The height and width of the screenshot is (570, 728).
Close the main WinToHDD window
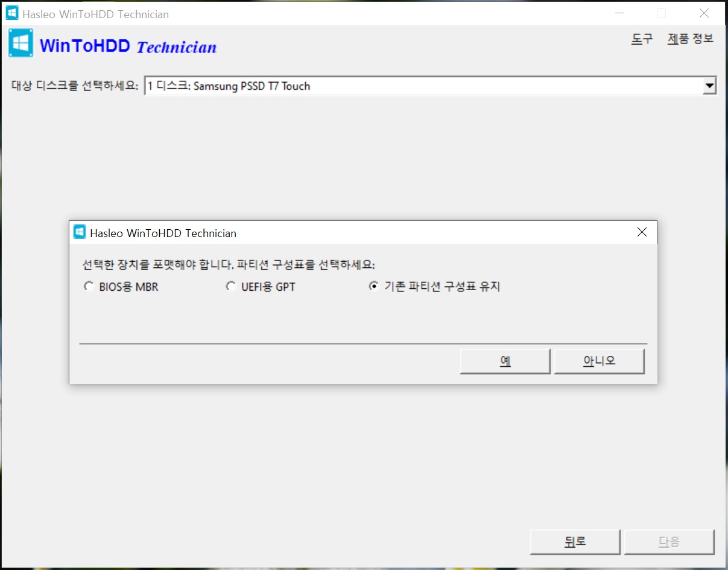tap(704, 13)
